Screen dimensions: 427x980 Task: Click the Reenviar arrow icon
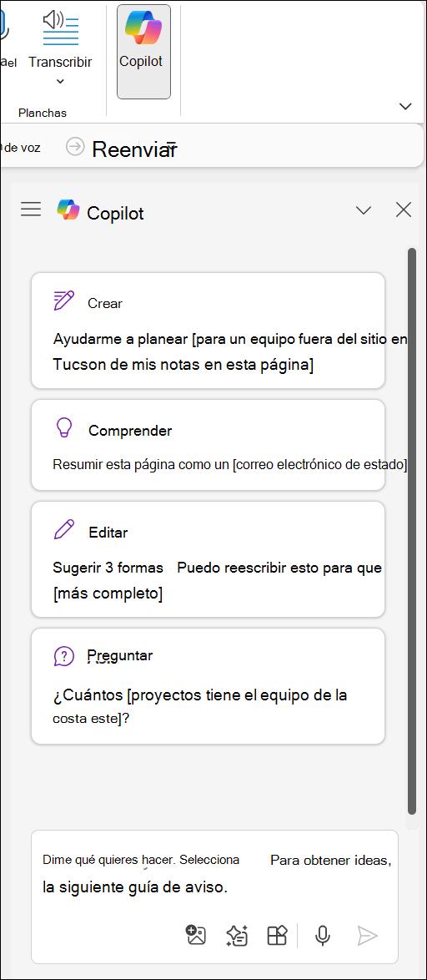click(75, 147)
